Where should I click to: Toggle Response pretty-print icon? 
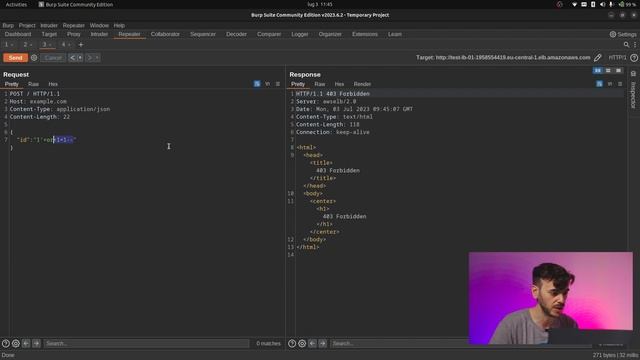[599, 84]
